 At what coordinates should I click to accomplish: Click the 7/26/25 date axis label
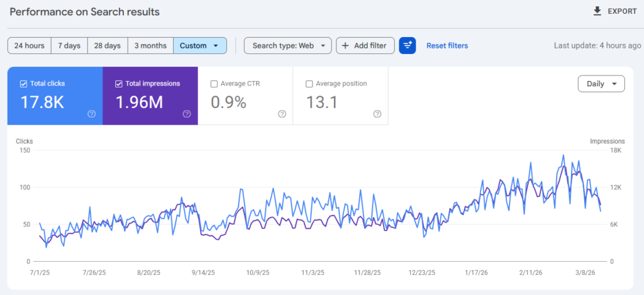point(94,272)
